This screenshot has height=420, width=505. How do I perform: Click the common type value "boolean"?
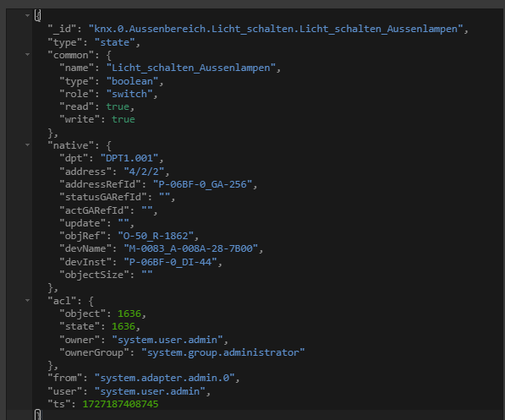click(x=132, y=81)
